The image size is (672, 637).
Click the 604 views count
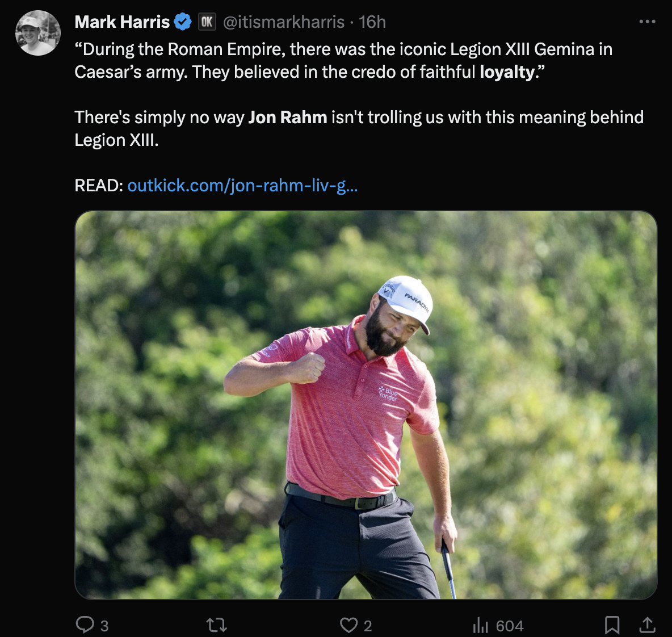point(509,626)
